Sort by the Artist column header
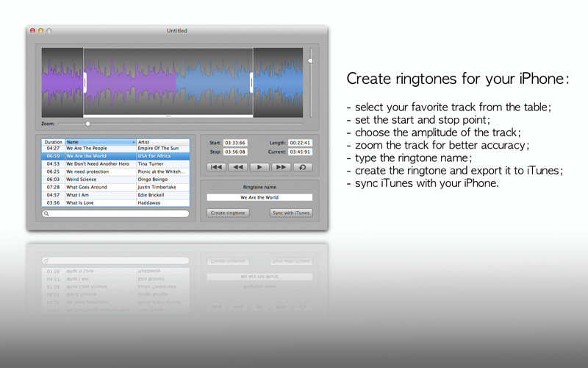Screen dimensions: 588x368 click(x=163, y=142)
